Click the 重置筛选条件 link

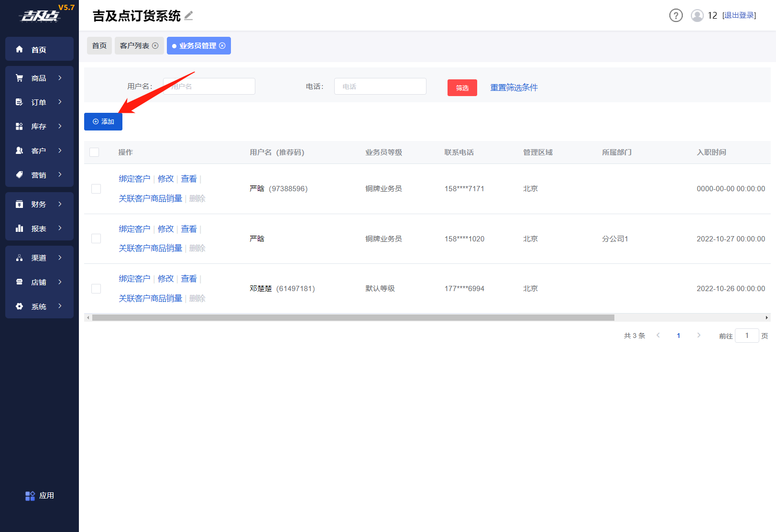pos(514,87)
